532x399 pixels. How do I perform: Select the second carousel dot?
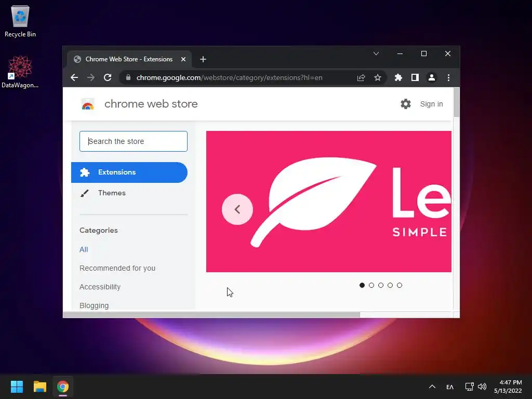(371, 285)
